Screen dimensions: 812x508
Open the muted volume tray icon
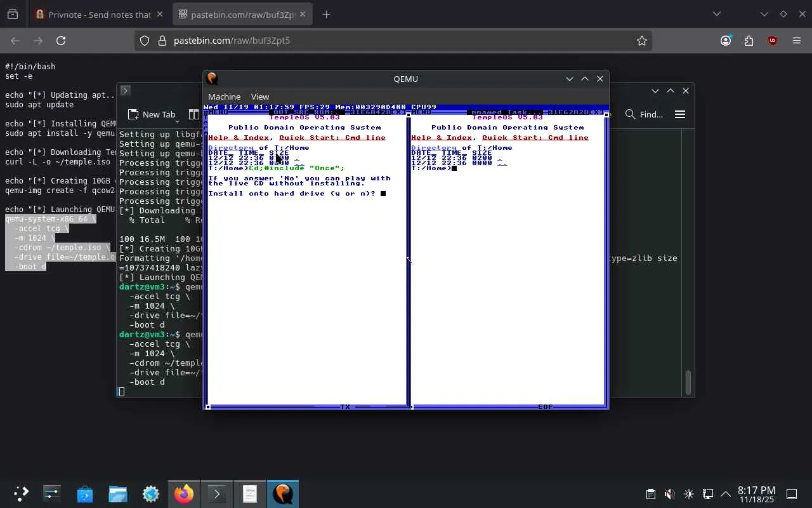(x=669, y=494)
